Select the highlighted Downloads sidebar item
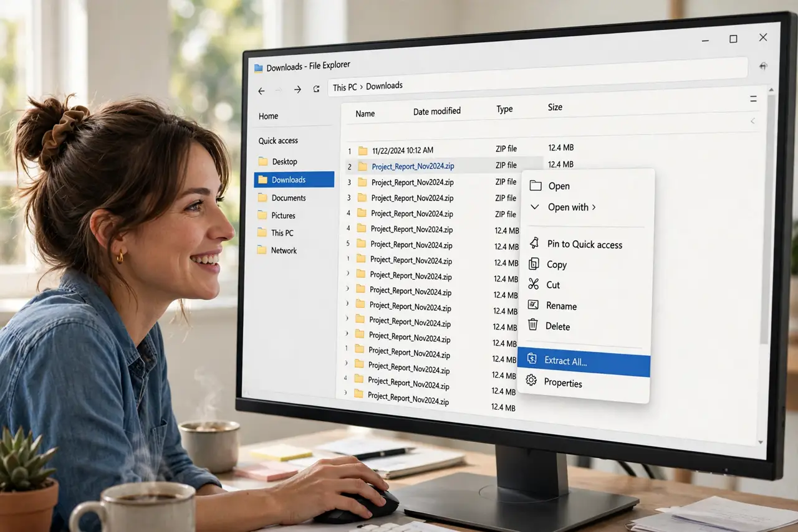Image resolution: width=798 pixels, height=532 pixels. click(x=294, y=179)
